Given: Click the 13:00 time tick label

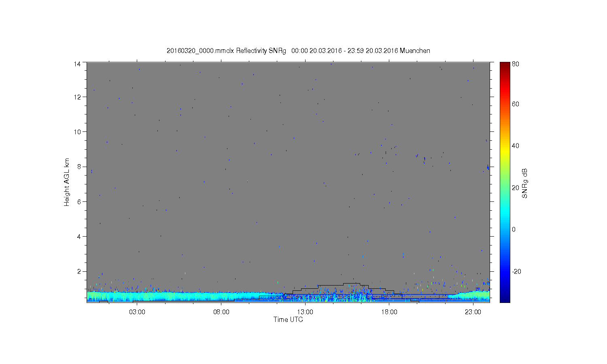Looking at the screenshot, I should coord(305,312).
